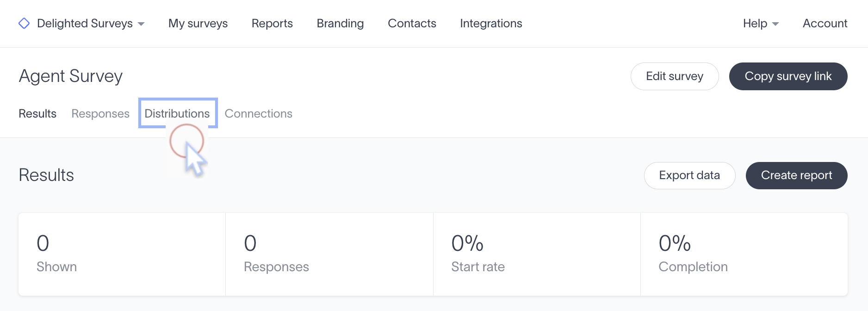
Task: Open Contacts in the top navigation
Action: [x=412, y=24]
